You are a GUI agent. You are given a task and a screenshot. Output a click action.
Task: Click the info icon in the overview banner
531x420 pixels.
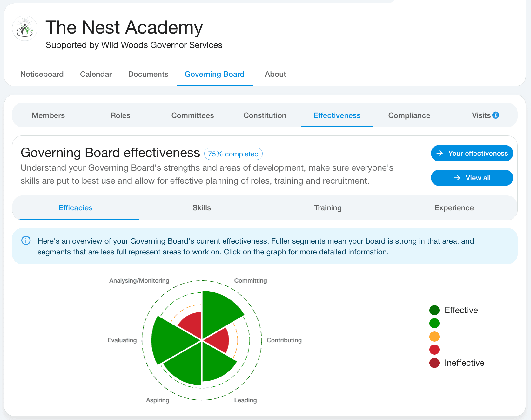[x=26, y=240]
